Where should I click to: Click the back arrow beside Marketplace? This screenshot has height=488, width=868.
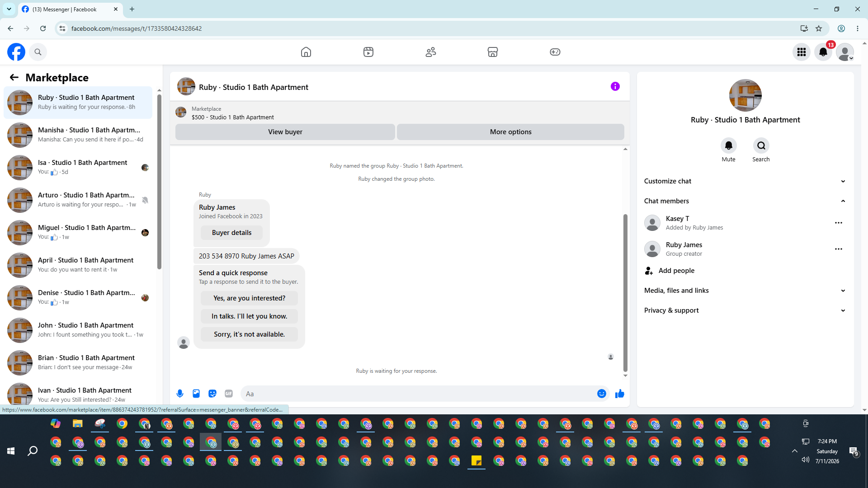pos(14,77)
